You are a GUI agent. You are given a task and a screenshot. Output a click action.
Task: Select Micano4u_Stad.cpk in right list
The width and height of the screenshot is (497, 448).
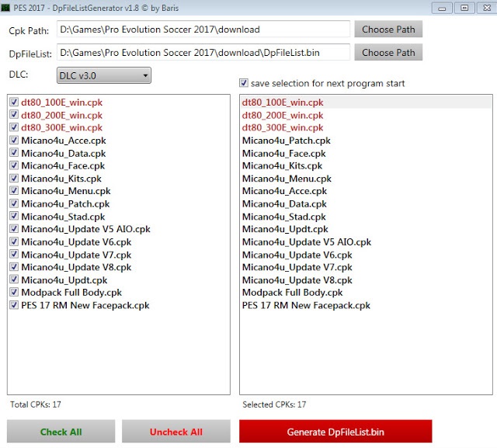pyautogui.click(x=366, y=217)
